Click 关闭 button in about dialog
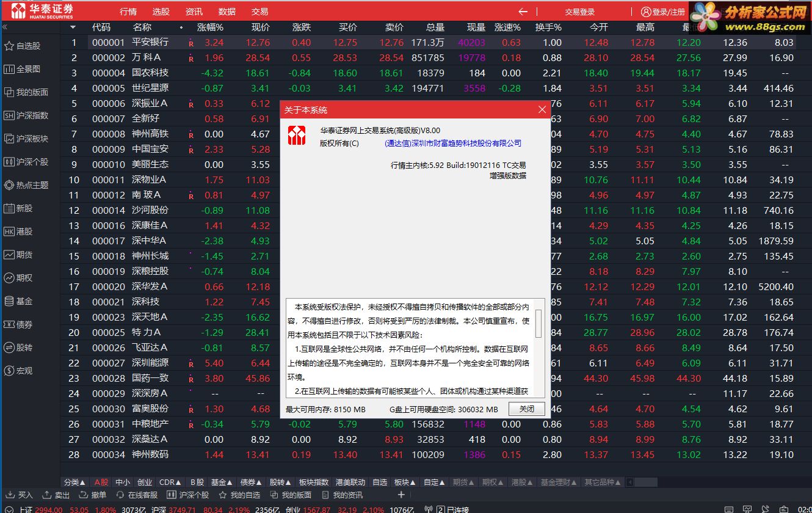Viewport: 812px width, 513px height. pyautogui.click(x=527, y=409)
